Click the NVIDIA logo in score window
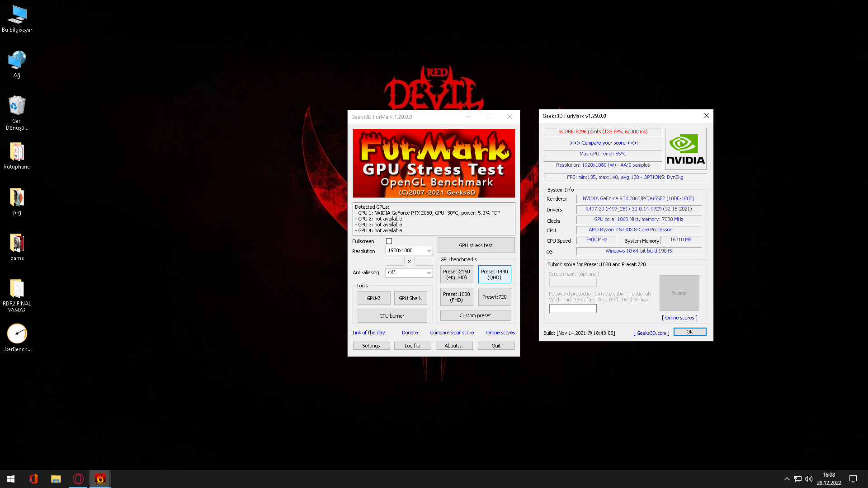868x488 pixels. (x=685, y=149)
